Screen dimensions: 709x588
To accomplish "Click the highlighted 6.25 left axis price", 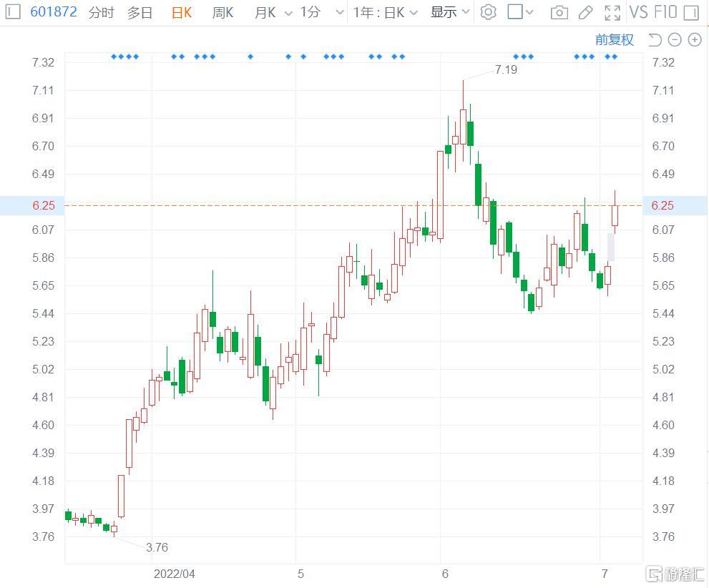I will [44, 205].
